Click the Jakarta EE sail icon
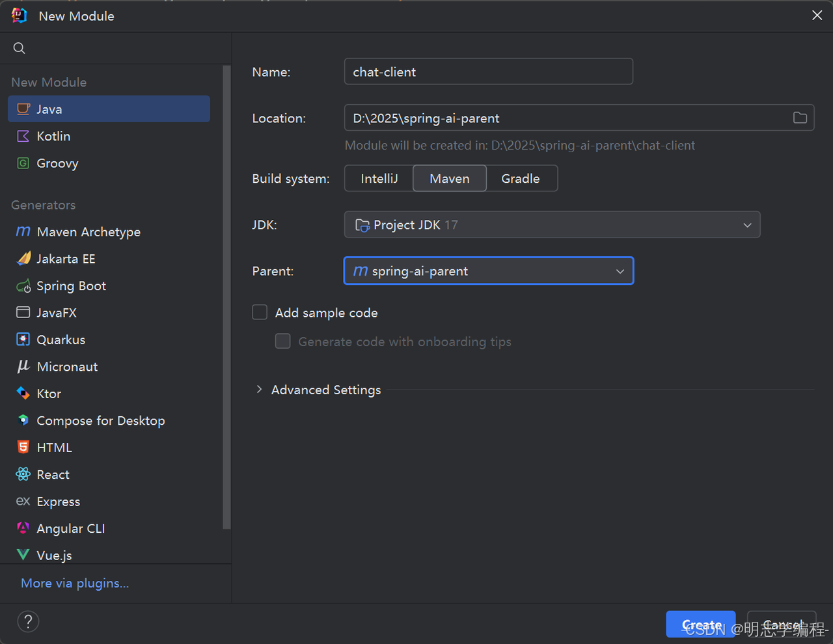Viewport: 833px width, 644px height. pos(23,259)
